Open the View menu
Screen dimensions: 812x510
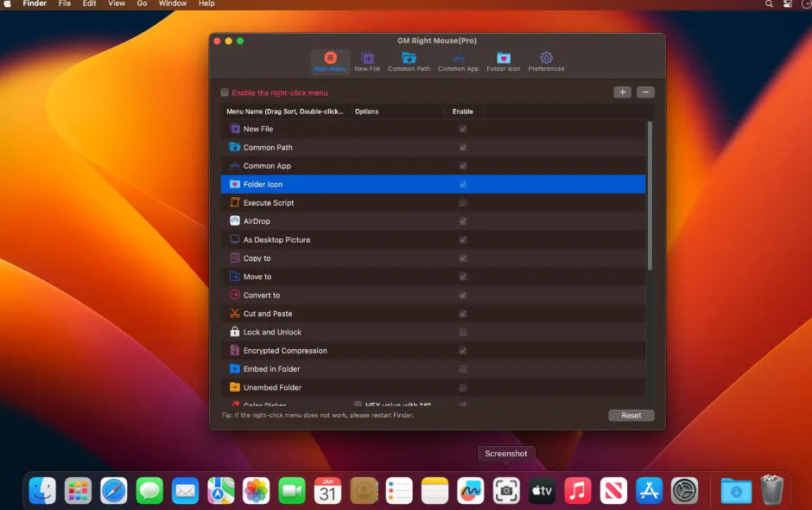(x=117, y=3)
